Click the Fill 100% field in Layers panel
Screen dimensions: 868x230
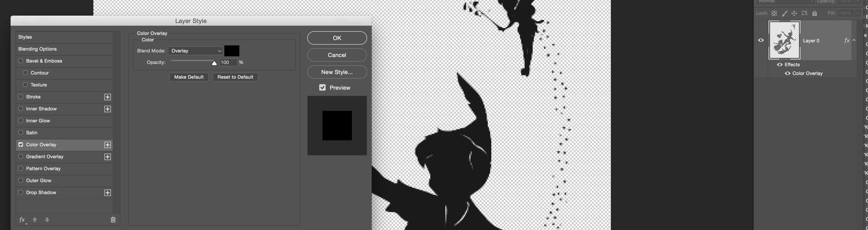(x=846, y=14)
